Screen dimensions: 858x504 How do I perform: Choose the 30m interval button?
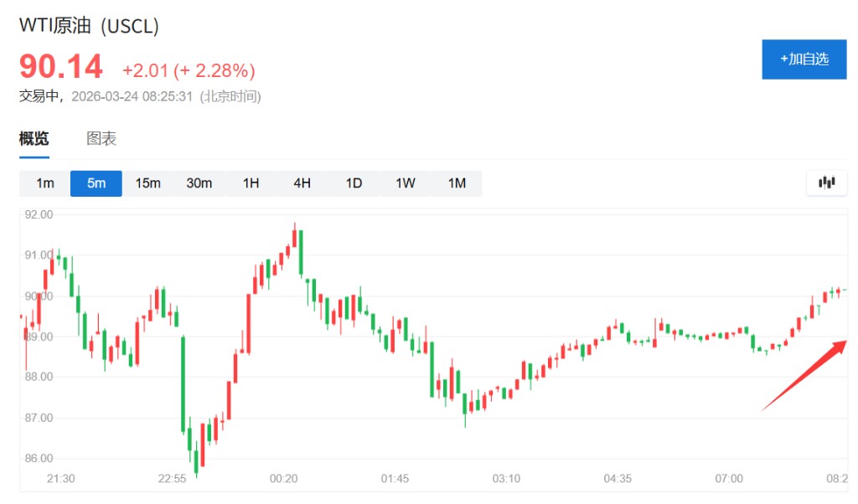click(x=199, y=183)
